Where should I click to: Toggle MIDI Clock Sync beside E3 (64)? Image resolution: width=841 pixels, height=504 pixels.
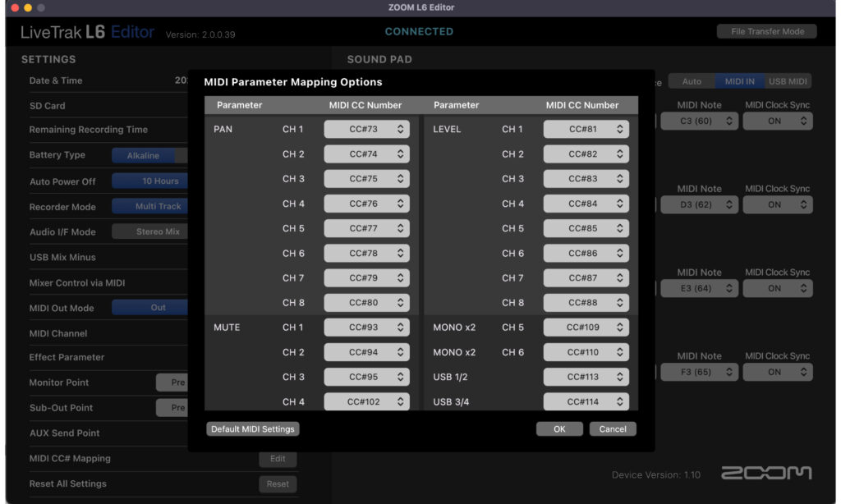click(x=778, y=288)
